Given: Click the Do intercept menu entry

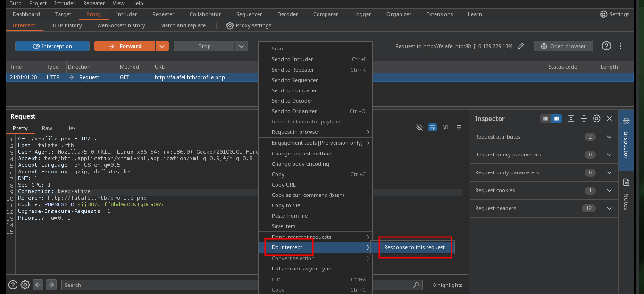Looking at the screenshot, I should click(315, 247).
